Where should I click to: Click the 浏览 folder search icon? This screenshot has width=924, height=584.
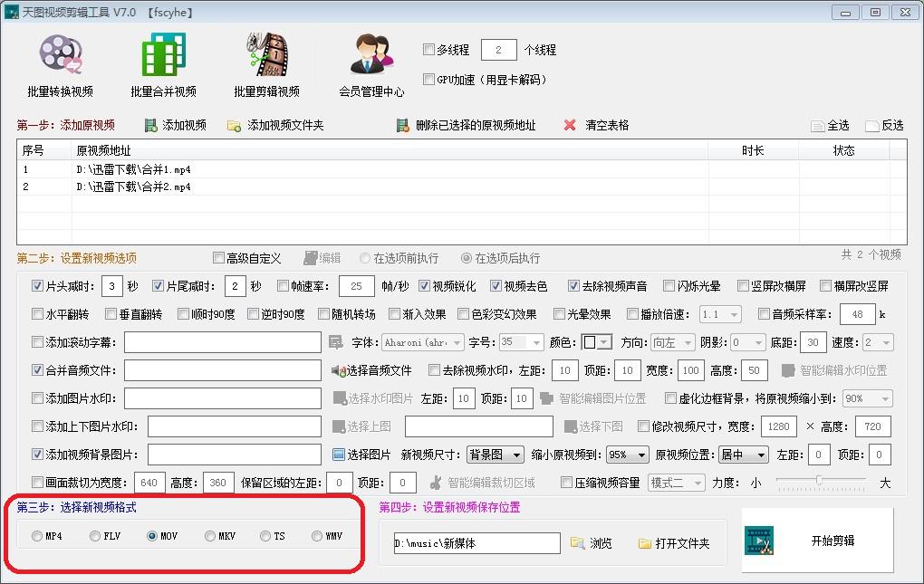click(578, 542)
